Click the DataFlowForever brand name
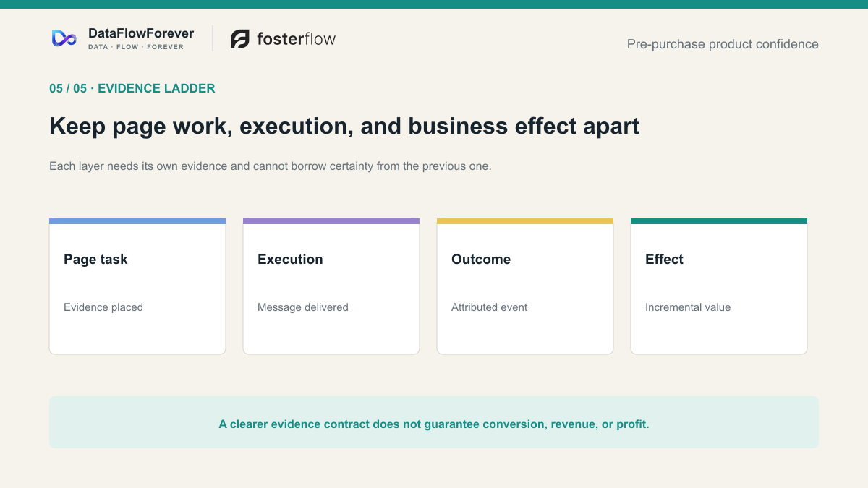Viewport: 868px width, 488px height. pos(141,33)
